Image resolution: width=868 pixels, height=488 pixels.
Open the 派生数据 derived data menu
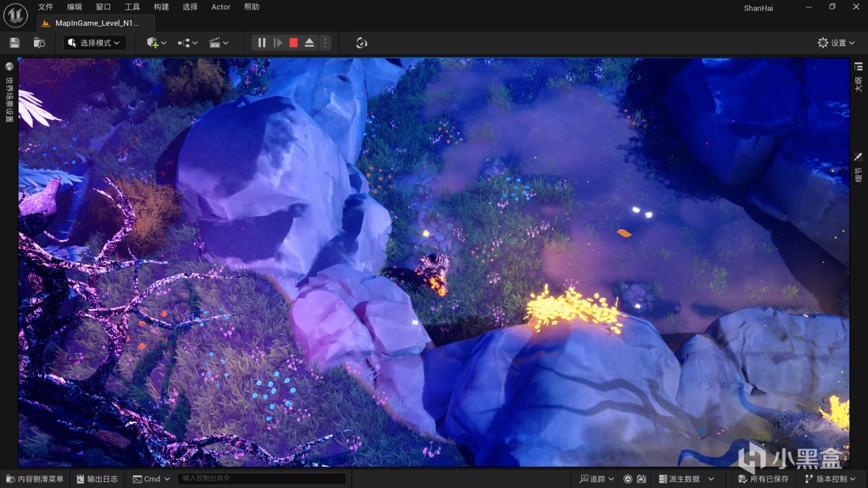pos(686,479)
